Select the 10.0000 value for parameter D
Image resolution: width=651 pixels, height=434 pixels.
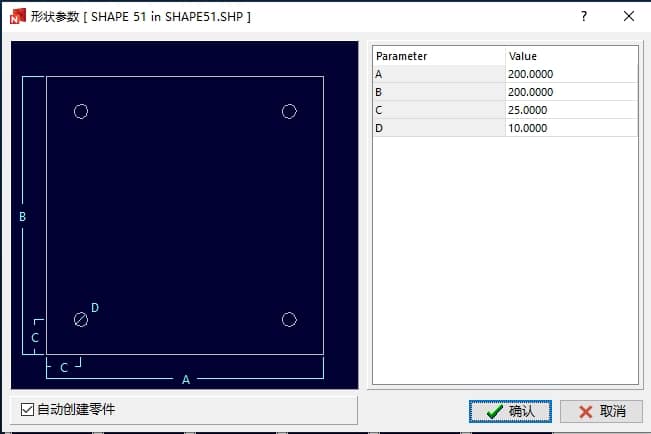[570, 128]
